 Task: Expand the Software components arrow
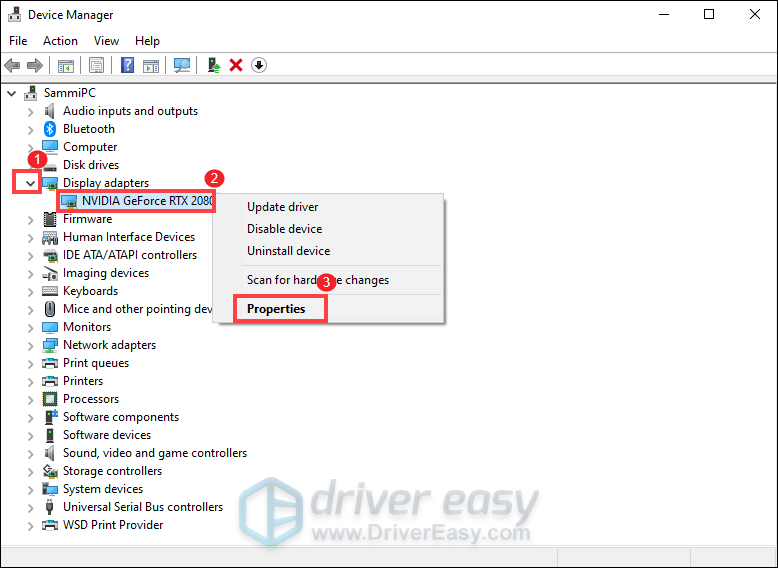pyautogui.click(x=30, y=418)
